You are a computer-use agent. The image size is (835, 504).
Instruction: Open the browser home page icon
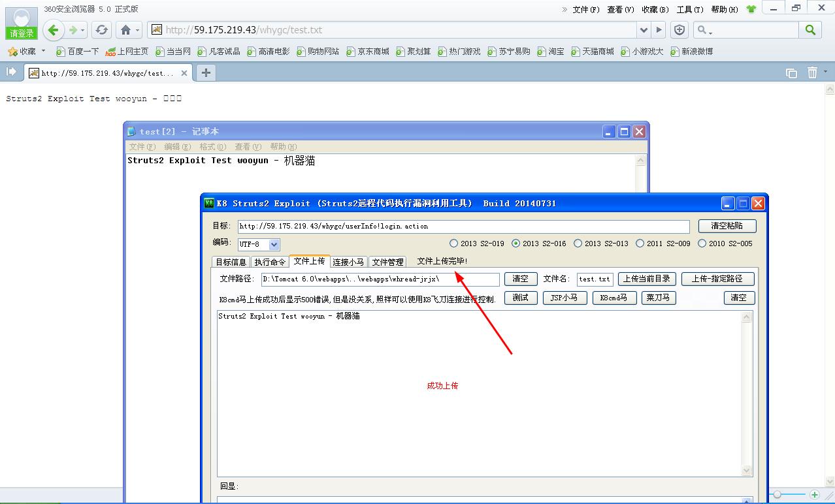[126, 30]
